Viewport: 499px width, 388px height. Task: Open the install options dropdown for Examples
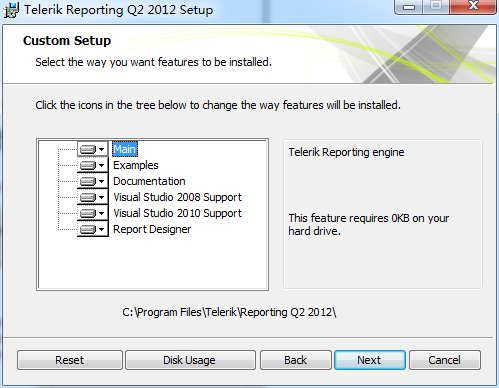[93, 165]
